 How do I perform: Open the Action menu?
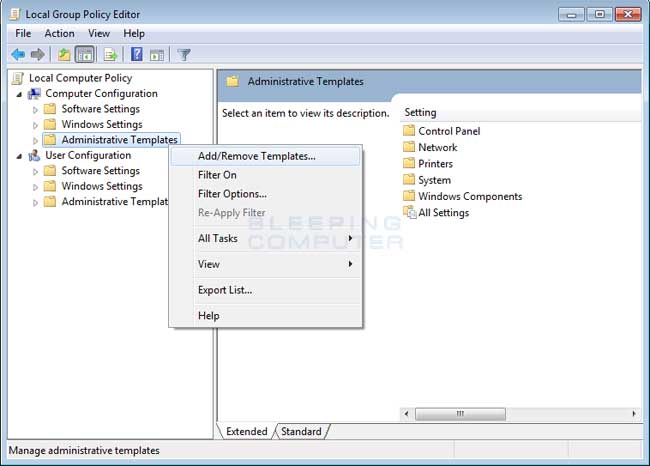pos(59,34)
